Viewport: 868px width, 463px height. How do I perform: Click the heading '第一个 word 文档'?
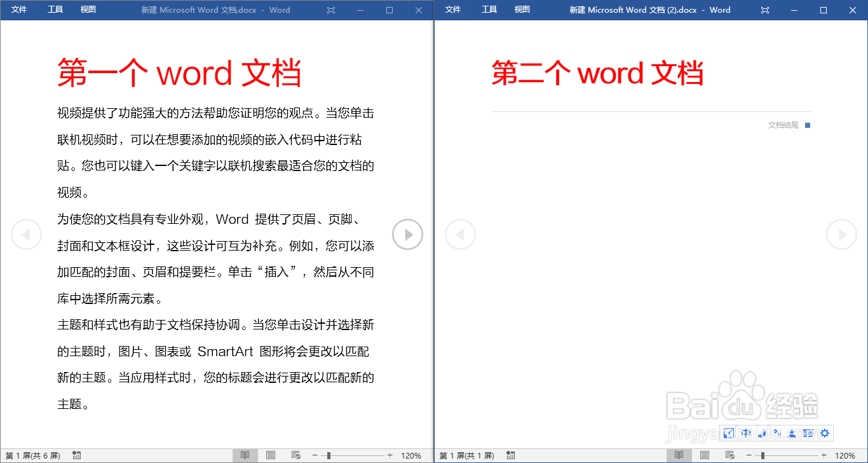point(179,73)
